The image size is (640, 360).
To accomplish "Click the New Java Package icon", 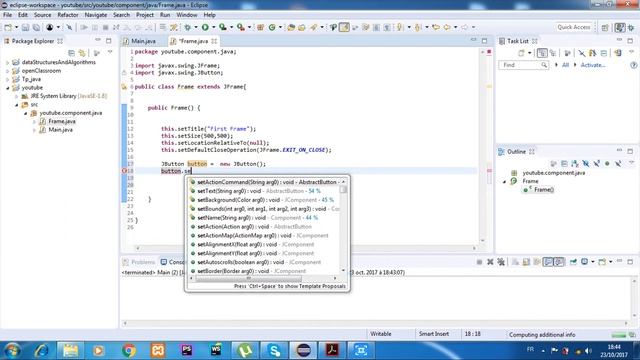I will (x=260, y=27).
